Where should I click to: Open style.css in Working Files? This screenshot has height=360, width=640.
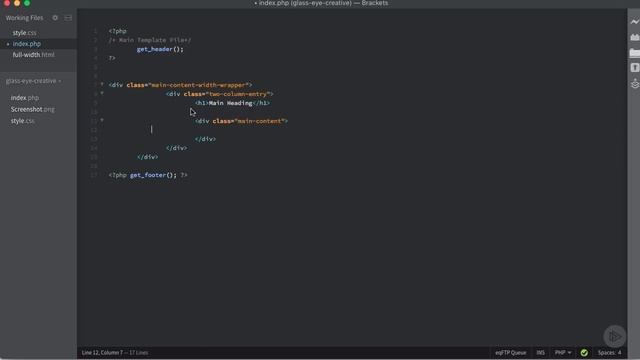point(24,33)
